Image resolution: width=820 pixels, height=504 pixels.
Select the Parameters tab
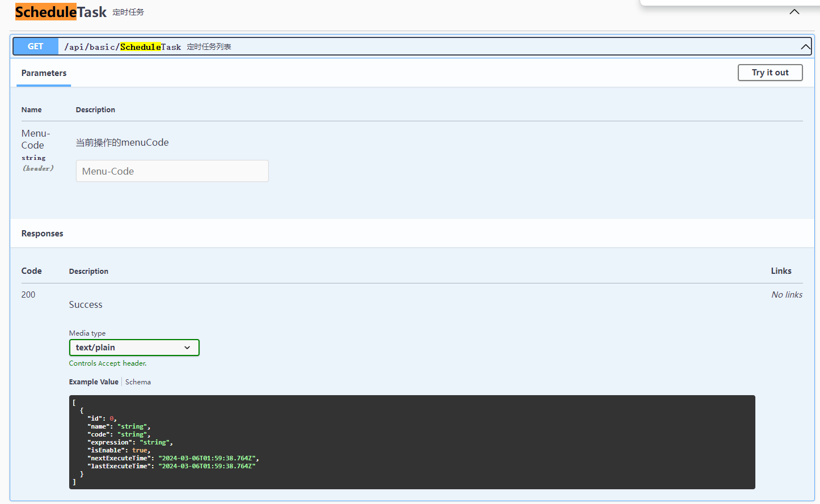coord(44,73)
